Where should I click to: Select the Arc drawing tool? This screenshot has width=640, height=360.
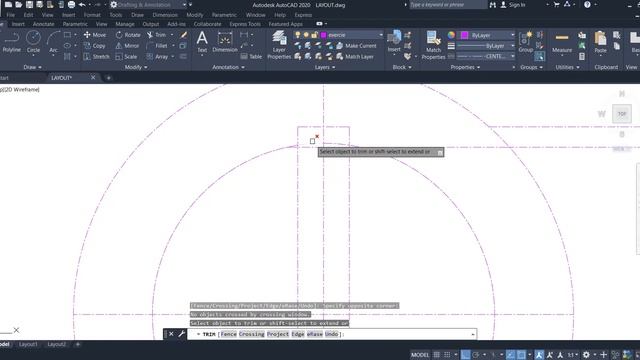point(53,42)
